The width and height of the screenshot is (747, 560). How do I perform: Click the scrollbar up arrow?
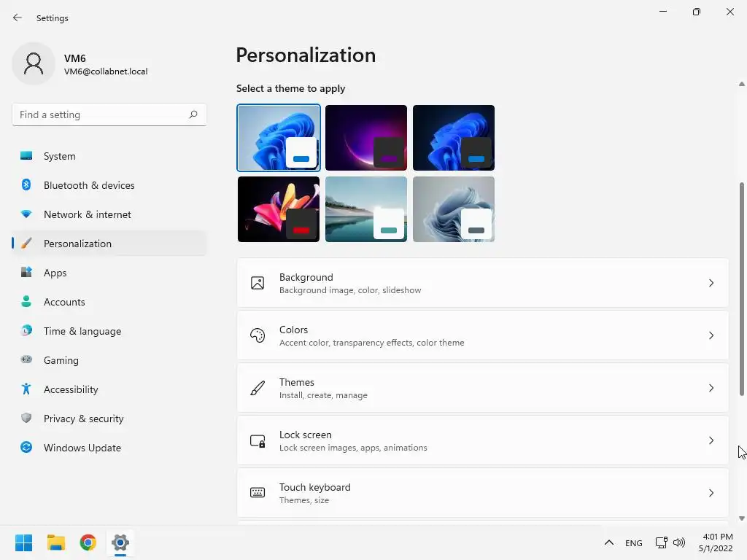click(741, 84)
